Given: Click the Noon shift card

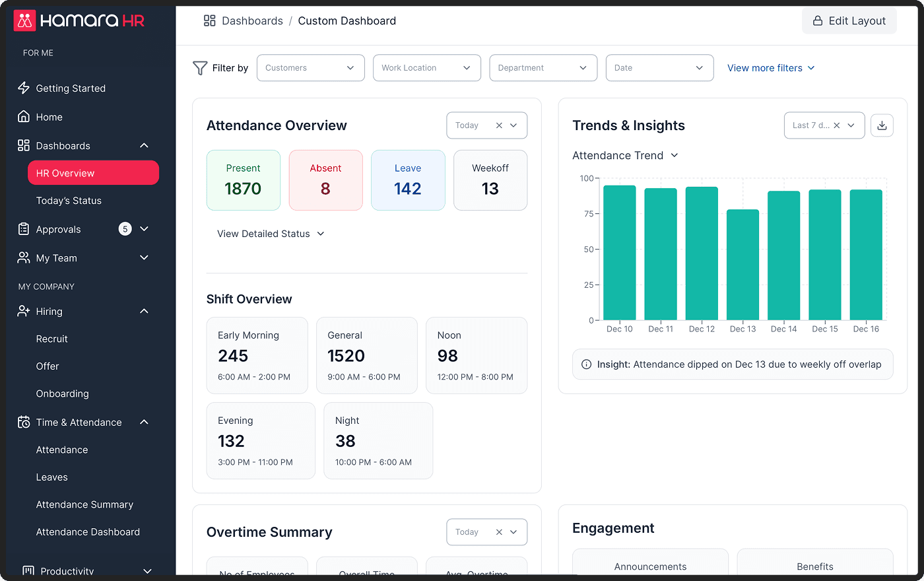Looking at the screenshot, I should [x=477, y=355].
